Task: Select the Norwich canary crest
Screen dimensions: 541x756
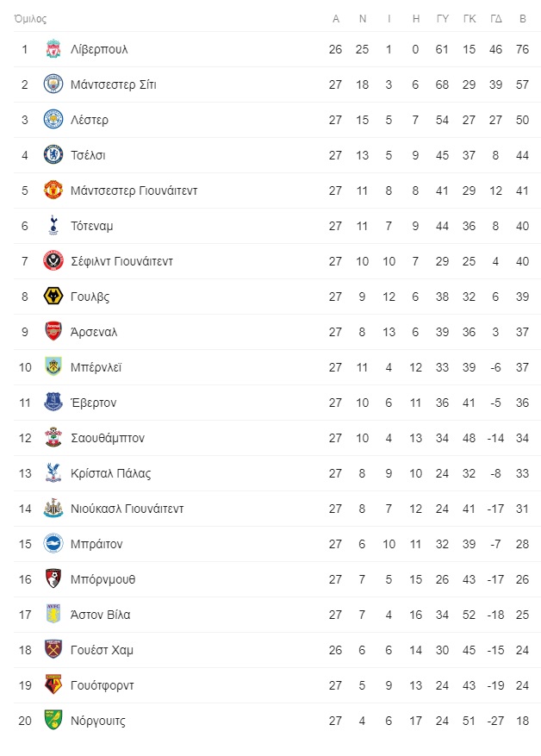Action: pos(53,720)
